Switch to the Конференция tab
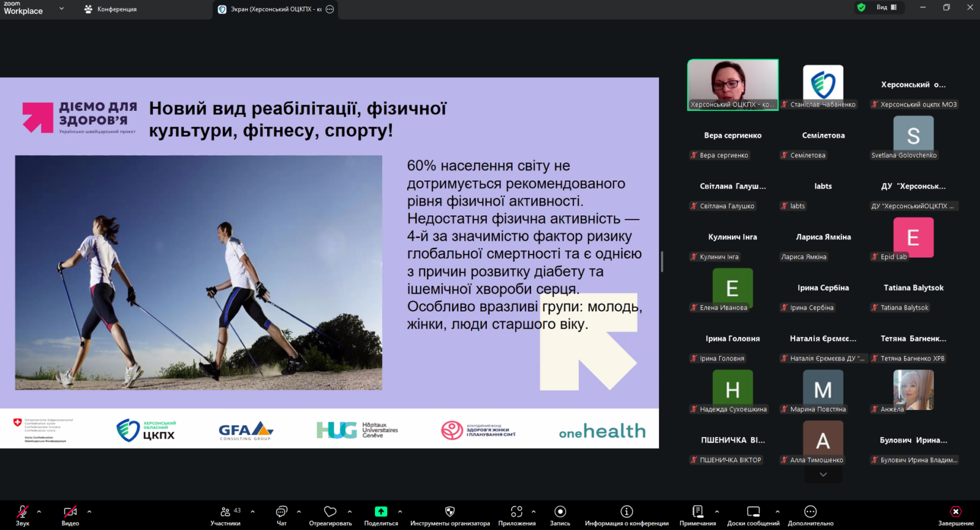 click(111, 9)
